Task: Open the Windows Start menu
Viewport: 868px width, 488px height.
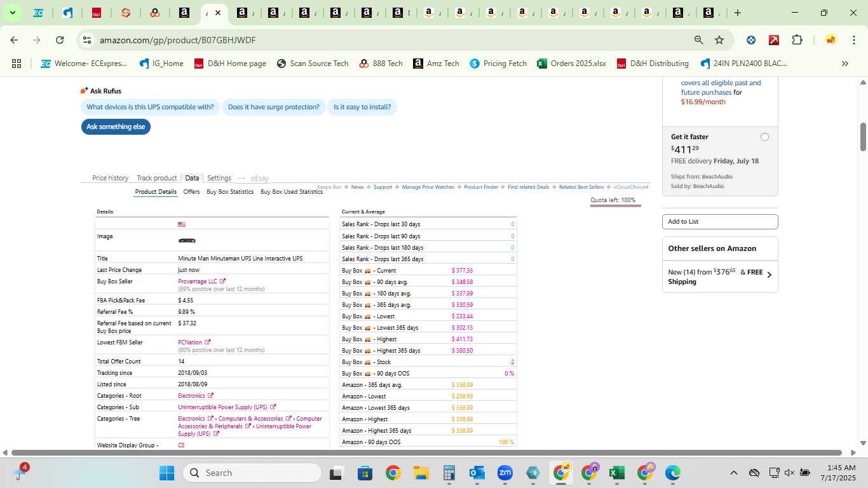Action: [x=166, y=473]
